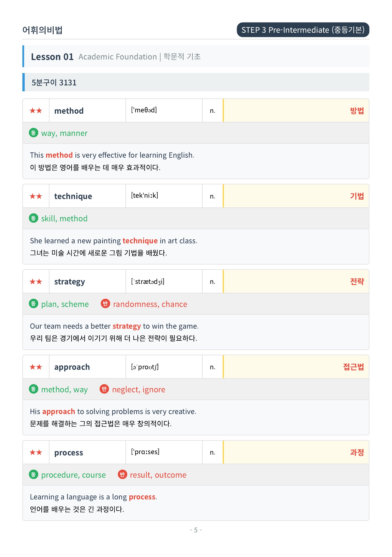
Task: Click the yellow meaning cell showing '접근법'
Action: [x=296, y=367]
